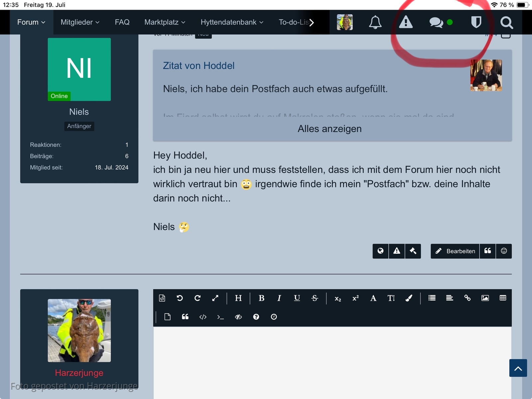Open the Marktplatz menu item
Image resolution: width=532 pixels, height=399 pixels.
tap(165, 22)
